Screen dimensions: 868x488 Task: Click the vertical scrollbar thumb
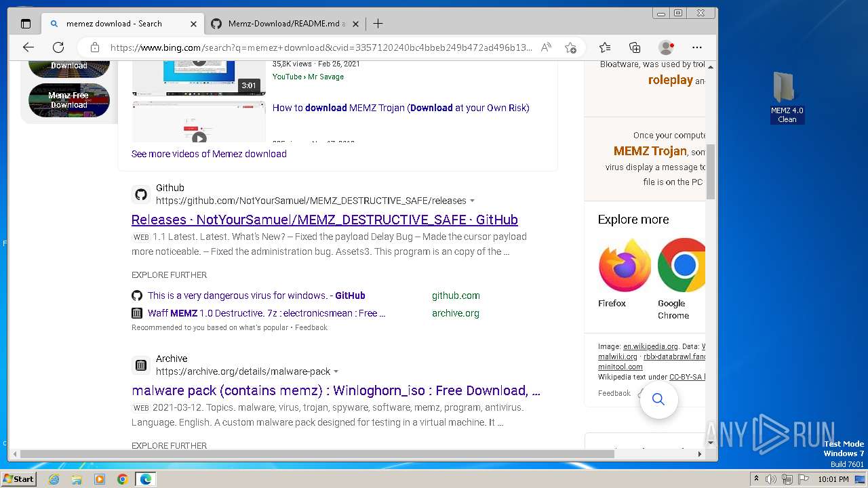click(x=711, y=171)
